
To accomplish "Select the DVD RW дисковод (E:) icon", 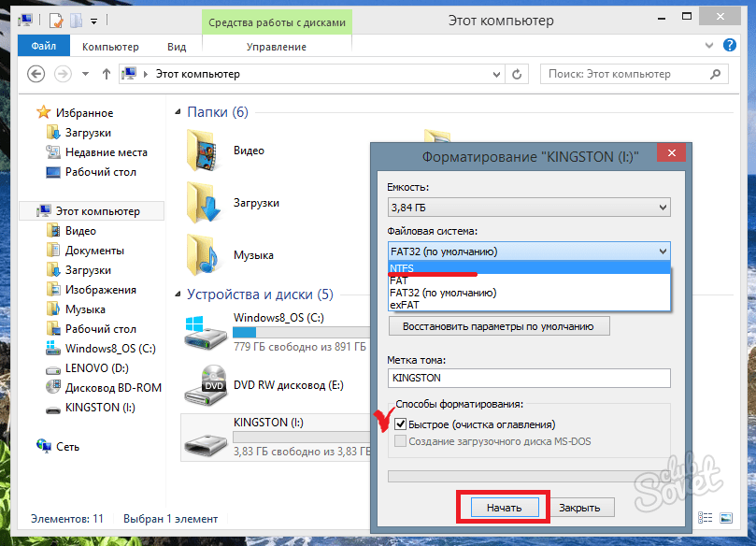I will 205,382.
